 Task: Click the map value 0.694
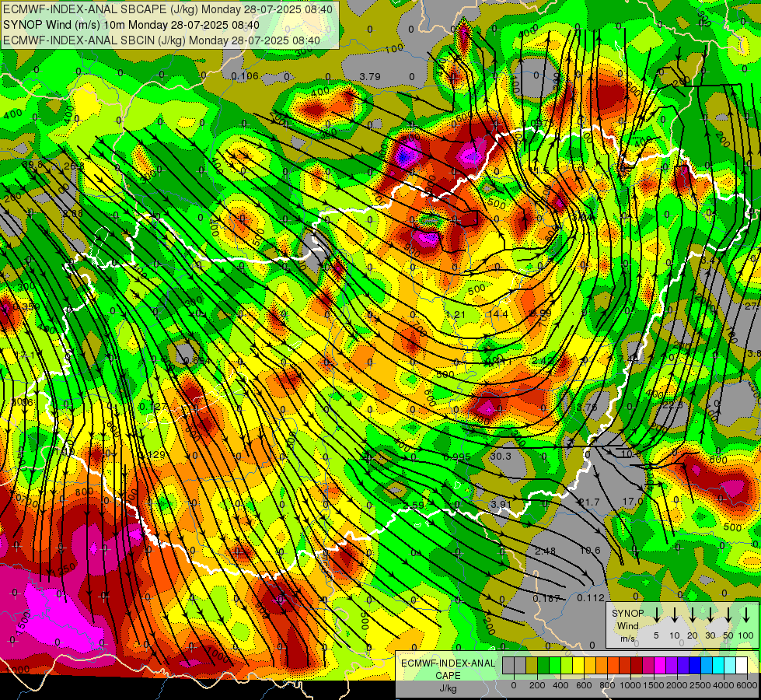click(197, 360)
